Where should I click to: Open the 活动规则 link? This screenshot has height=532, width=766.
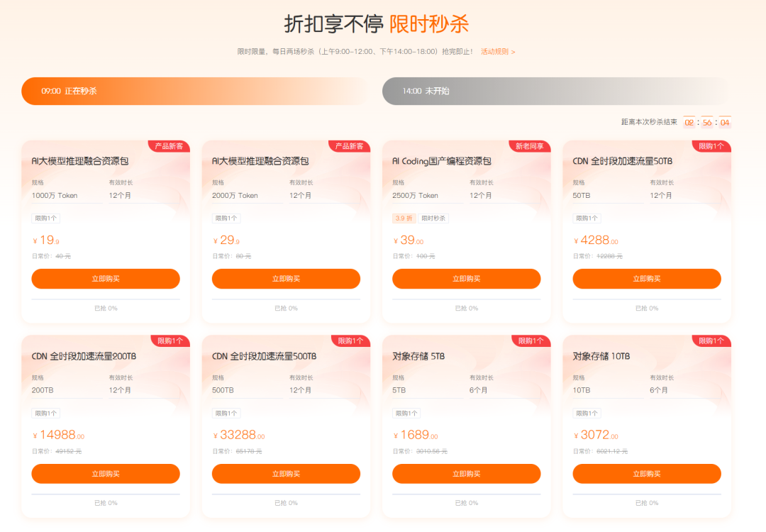pos(498,51)
